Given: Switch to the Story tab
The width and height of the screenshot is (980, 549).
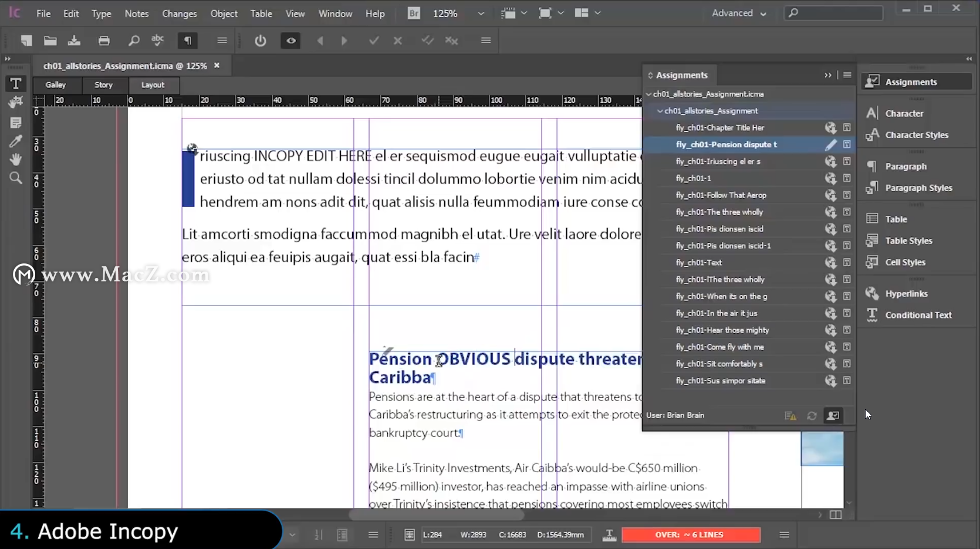Looking at the screenshot, I should [103, 85].
